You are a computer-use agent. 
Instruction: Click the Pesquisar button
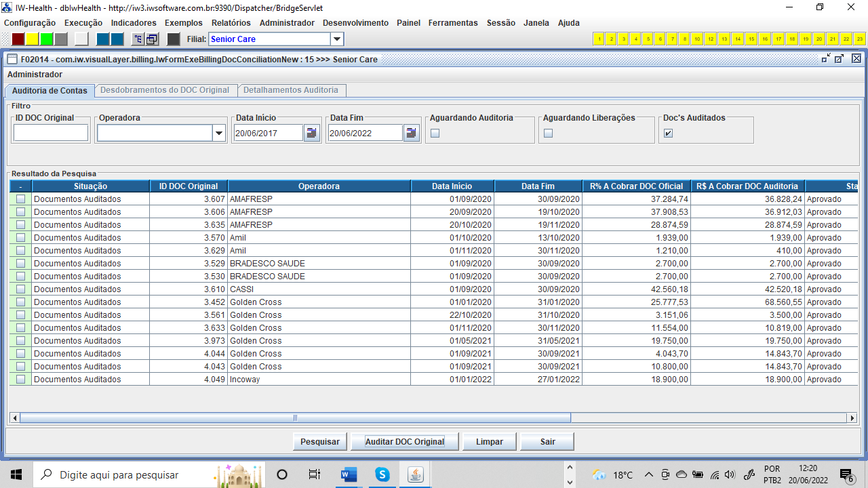pos(320,442)
